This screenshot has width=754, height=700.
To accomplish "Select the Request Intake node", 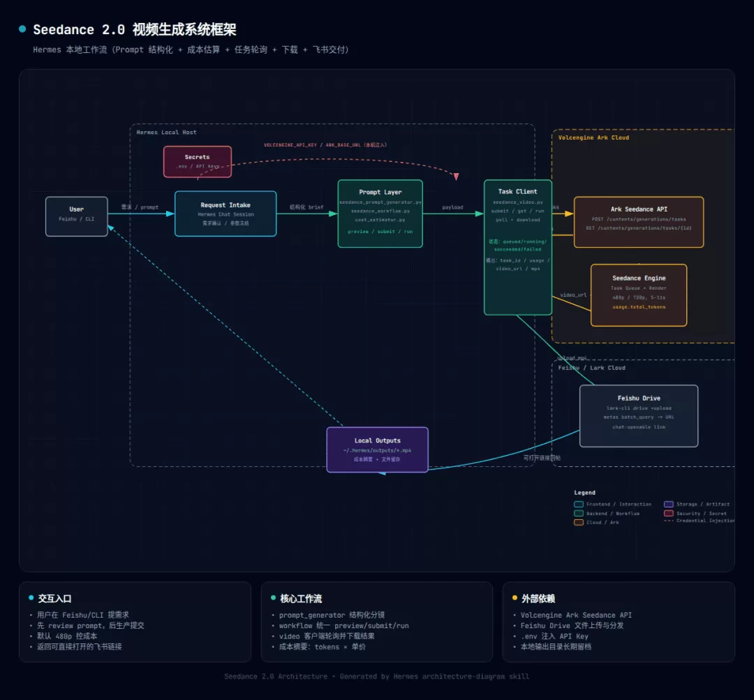I will [x=226, y=214].
